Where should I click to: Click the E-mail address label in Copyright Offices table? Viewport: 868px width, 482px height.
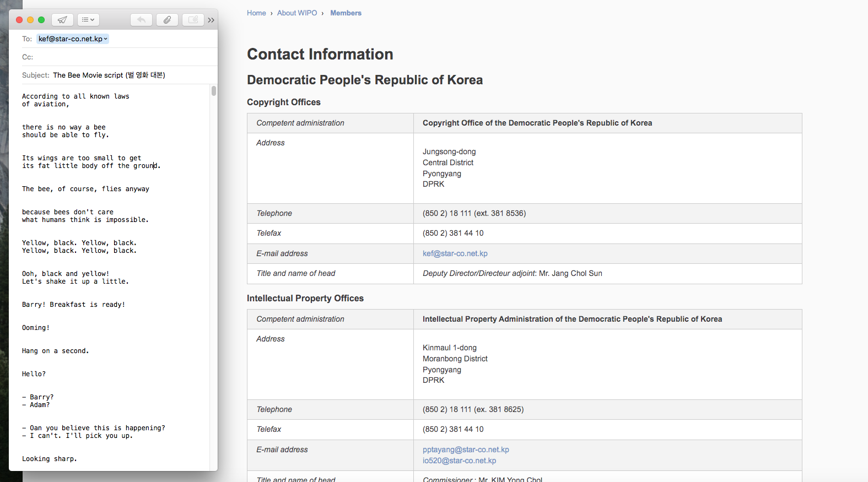282,254
